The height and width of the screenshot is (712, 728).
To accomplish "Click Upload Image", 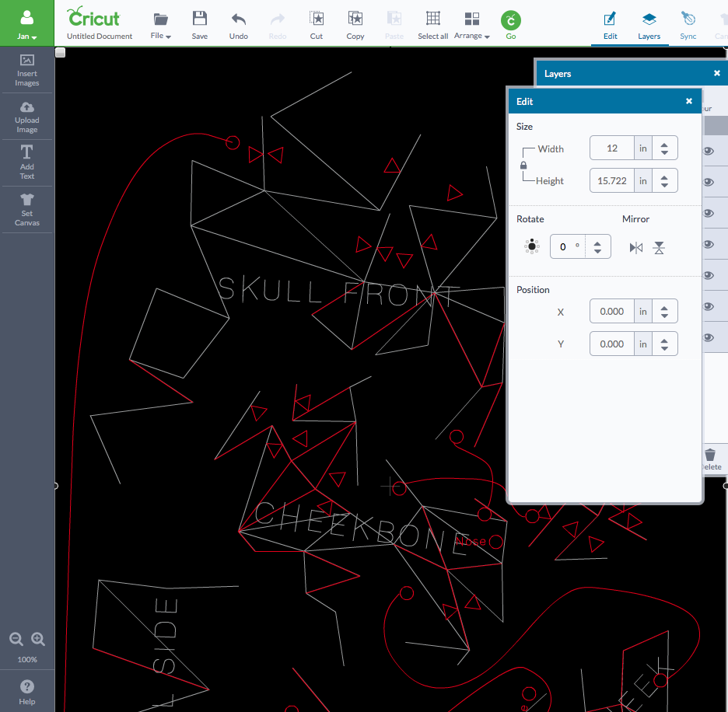I will coord(27,117).
